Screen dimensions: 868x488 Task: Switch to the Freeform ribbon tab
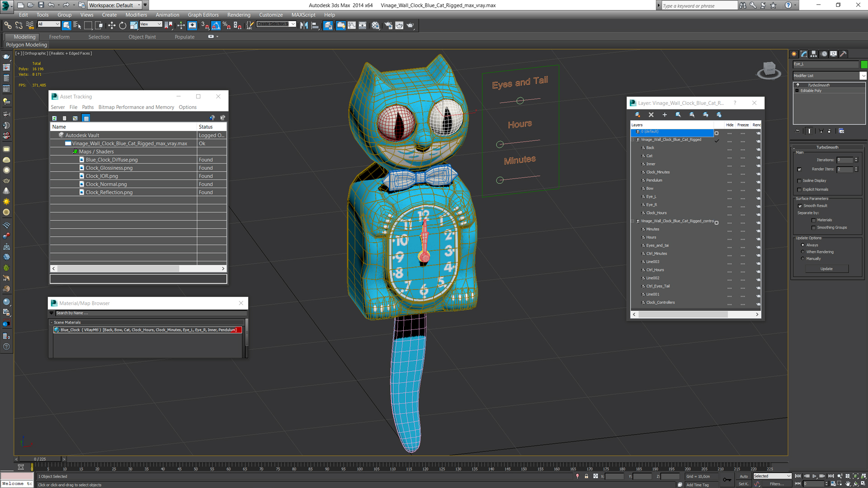(x=59, y=37)
